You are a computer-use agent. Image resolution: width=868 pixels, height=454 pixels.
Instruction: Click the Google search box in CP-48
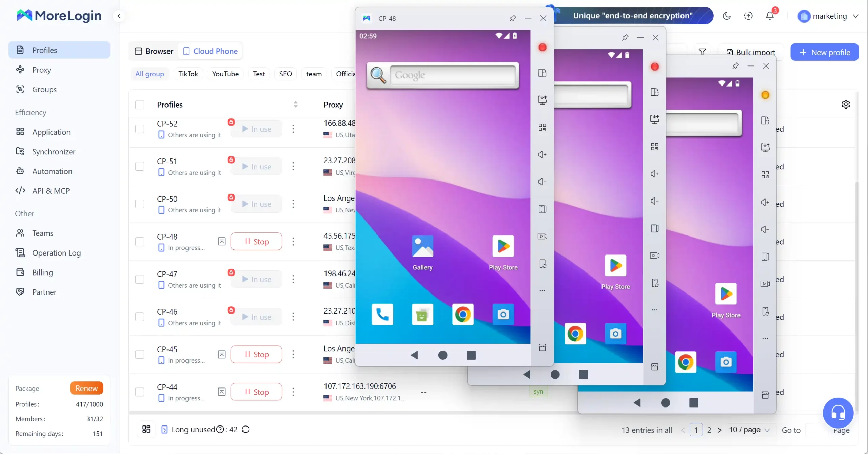tap(453, 75)
